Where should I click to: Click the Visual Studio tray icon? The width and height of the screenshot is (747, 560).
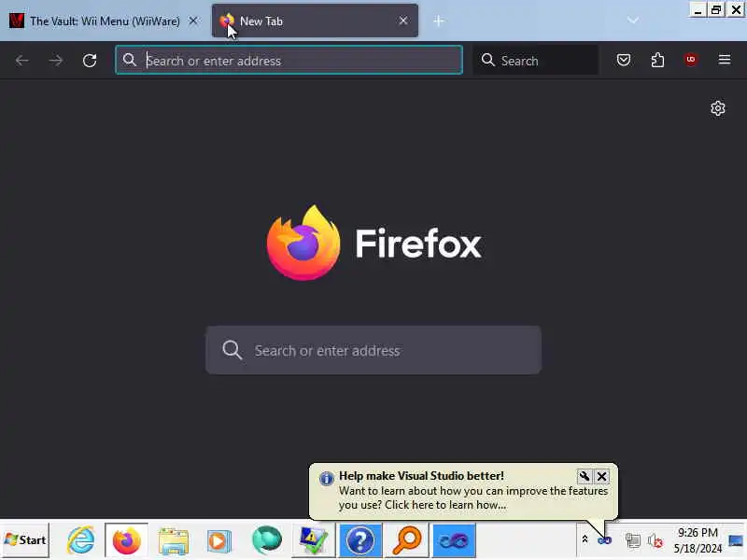click(604, 540)
